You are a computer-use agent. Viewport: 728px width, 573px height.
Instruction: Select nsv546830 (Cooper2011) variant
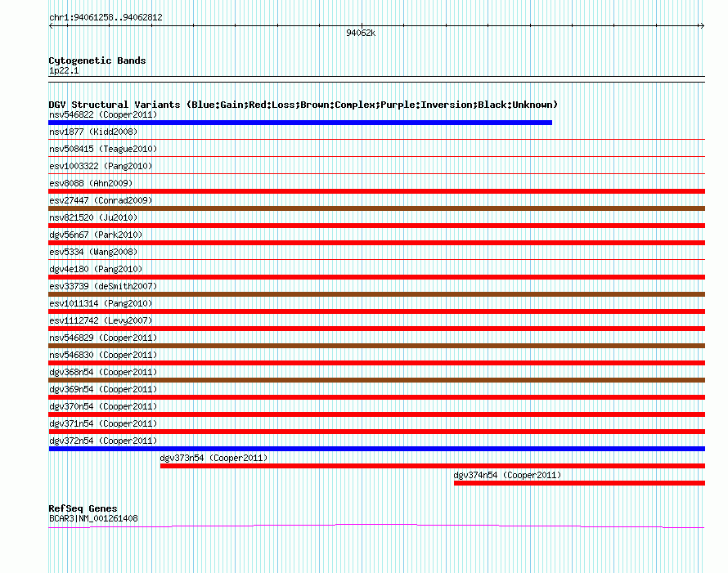[103, 355]
